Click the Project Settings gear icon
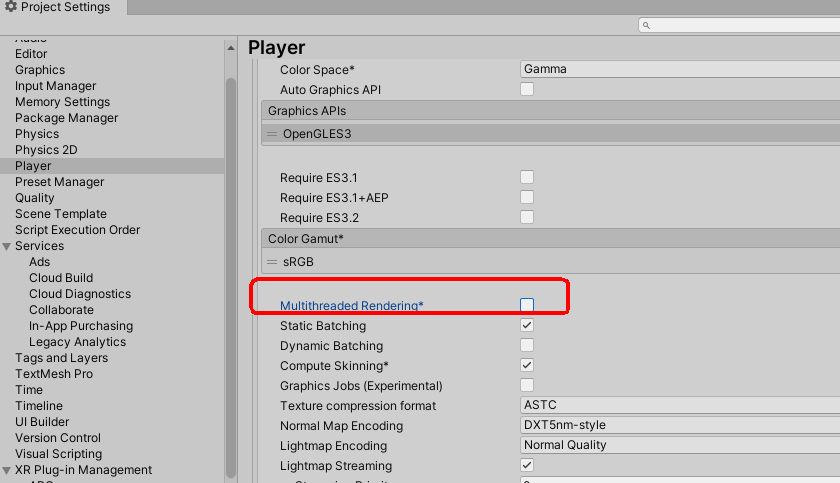This screenshot has height=483, width=840. coord(11,6)
